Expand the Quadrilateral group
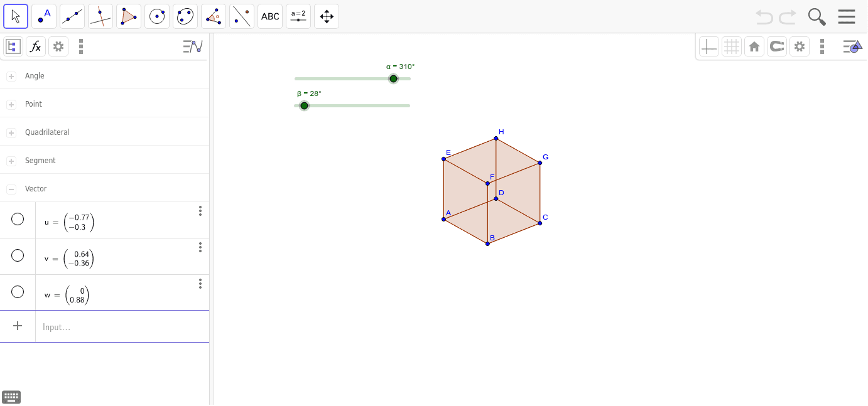Image resolution: width=868 pixels, height=406 pixels. [x=11, y=132]
